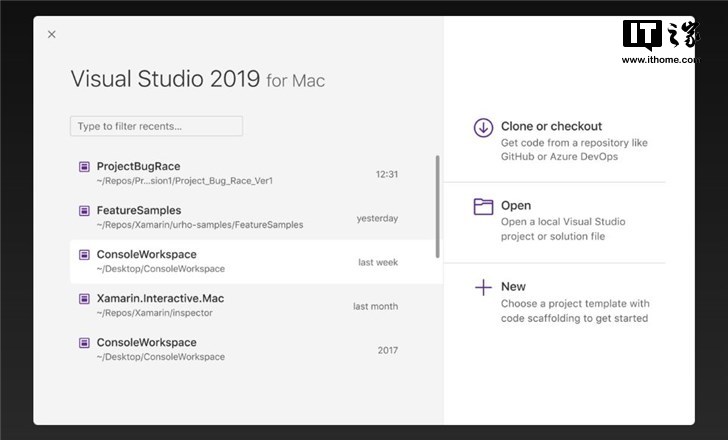The height and width of the screenshot is (440, 728).
Task: Click the ProjectBugRace solution icon
Action: 84,166
